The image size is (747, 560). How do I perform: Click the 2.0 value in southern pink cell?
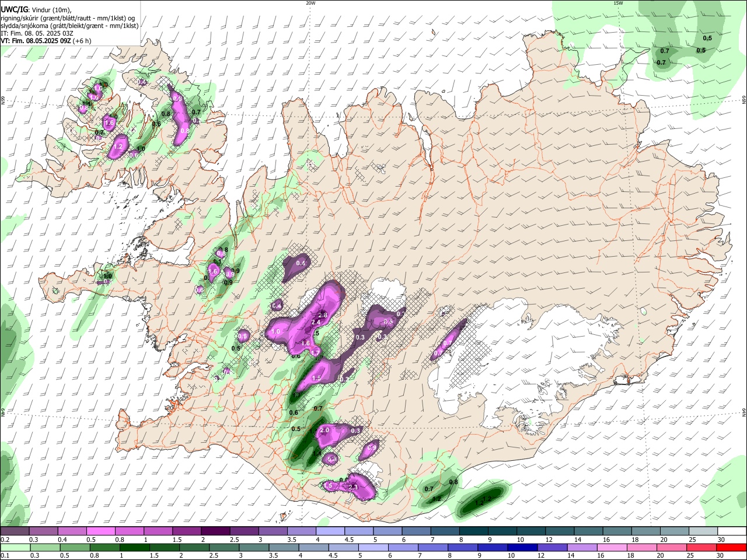[325, 430]
